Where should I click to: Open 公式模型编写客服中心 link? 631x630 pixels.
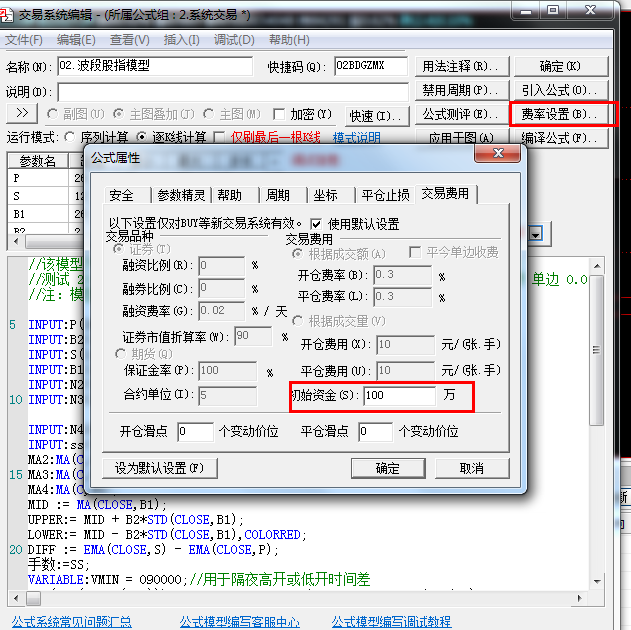[240, 622]
